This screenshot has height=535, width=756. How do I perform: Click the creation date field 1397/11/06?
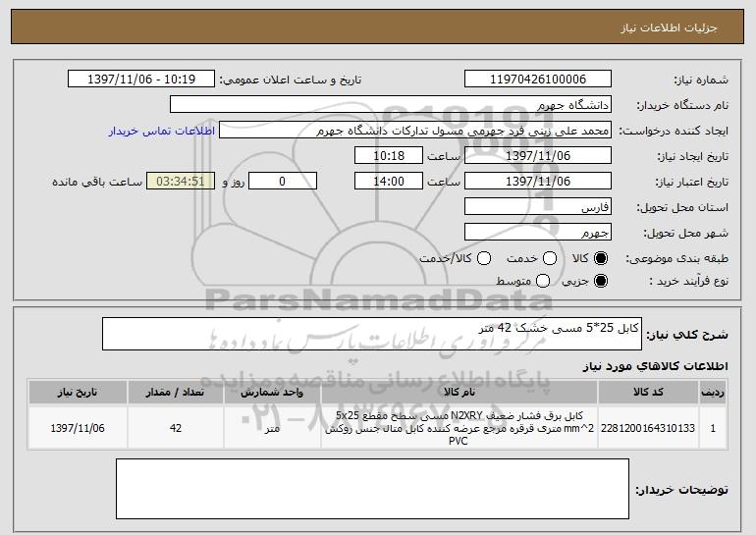coord(538,156)
